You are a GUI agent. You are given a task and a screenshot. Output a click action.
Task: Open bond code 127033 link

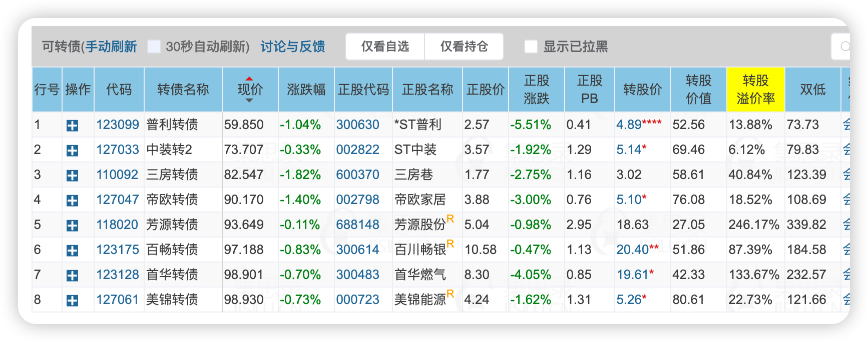pyautogui.click(x=118, y=149)
